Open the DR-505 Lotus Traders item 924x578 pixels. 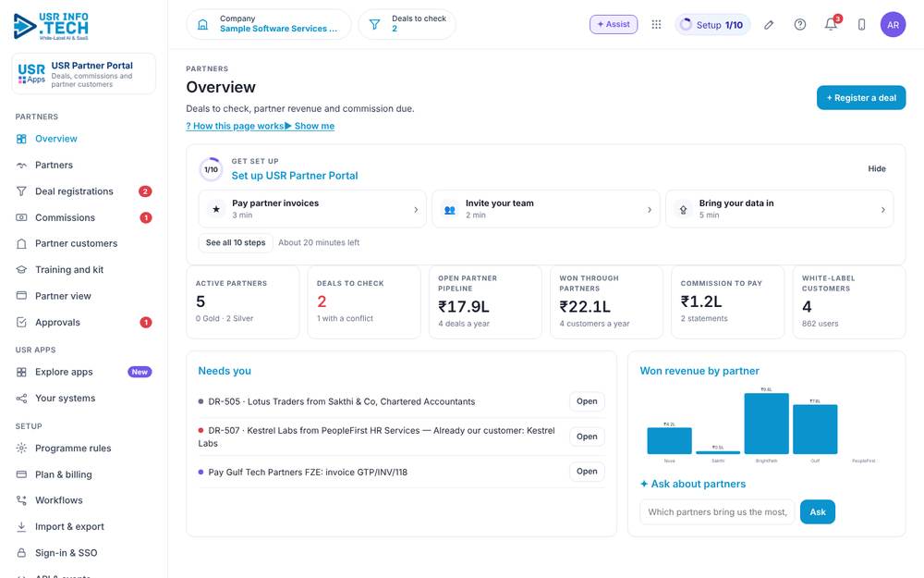(587, 401)
